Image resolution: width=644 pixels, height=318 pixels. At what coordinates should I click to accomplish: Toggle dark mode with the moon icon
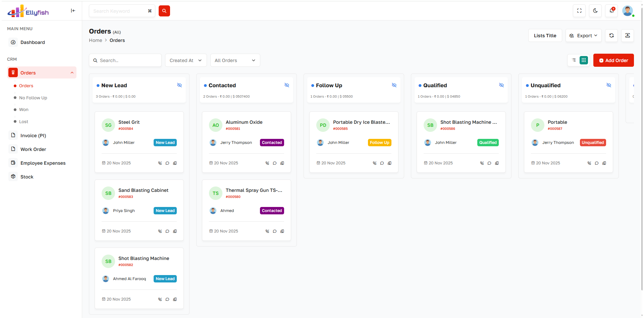595,11
